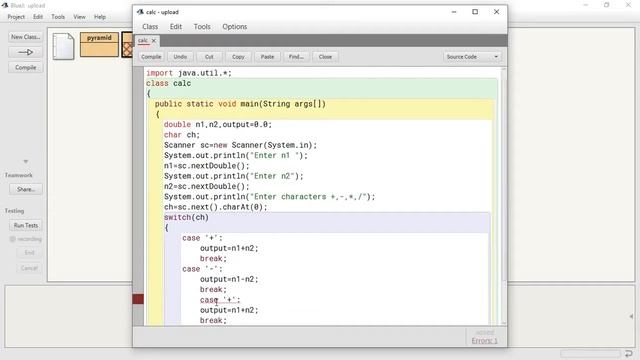Open Project menu in BlueJ main window
Viewport: 640px width, 360px height.
coord(16,17)
